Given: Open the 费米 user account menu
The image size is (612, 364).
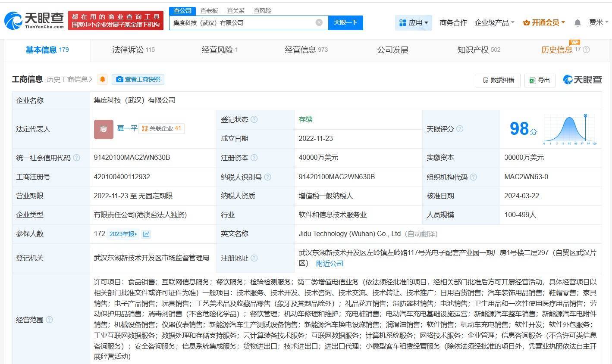Looking at the screenshot, I should 599,22.
